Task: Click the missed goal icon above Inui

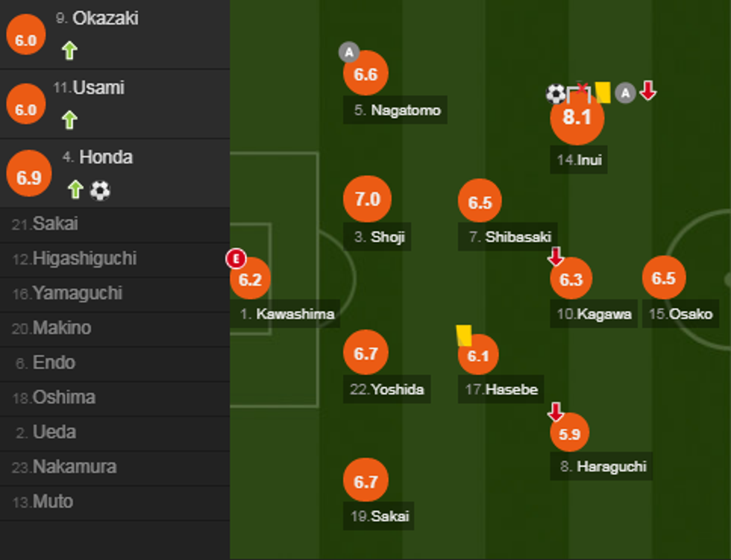Action: [x=579, y=91]
